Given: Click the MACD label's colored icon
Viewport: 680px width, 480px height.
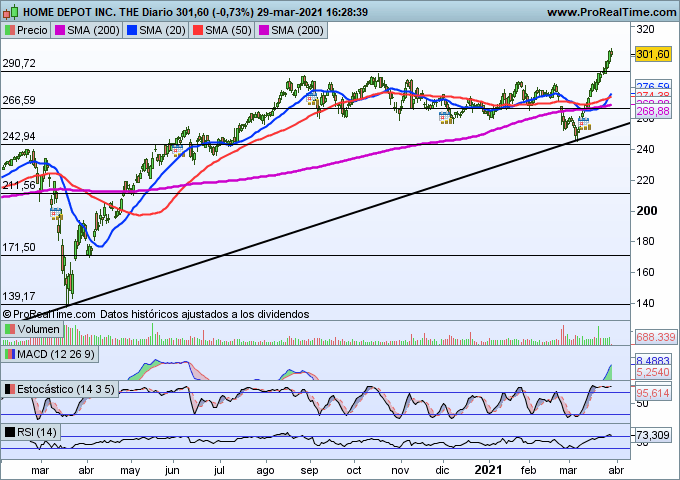Looking at the screenshot, I should pos(10,354).
